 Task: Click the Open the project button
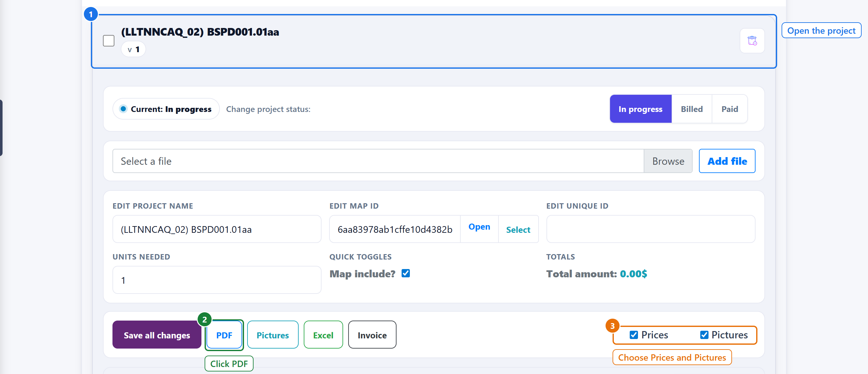click(821, 31)
